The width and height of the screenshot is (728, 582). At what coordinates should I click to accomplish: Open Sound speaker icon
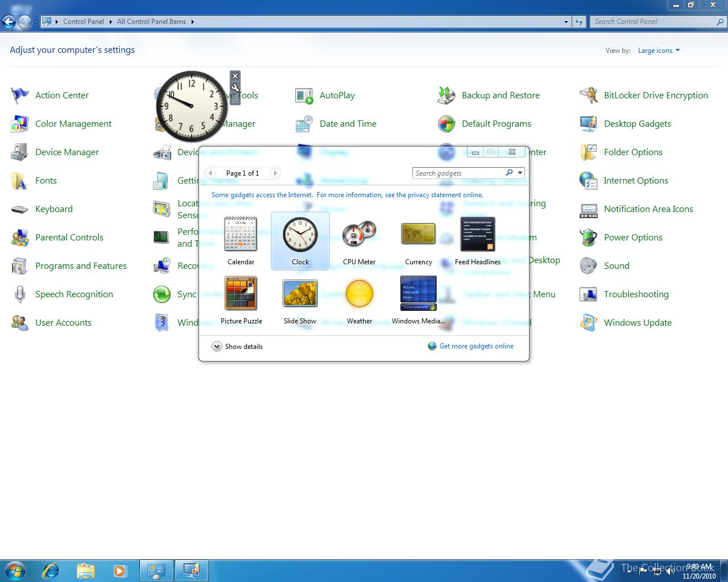tap(589, 265)
